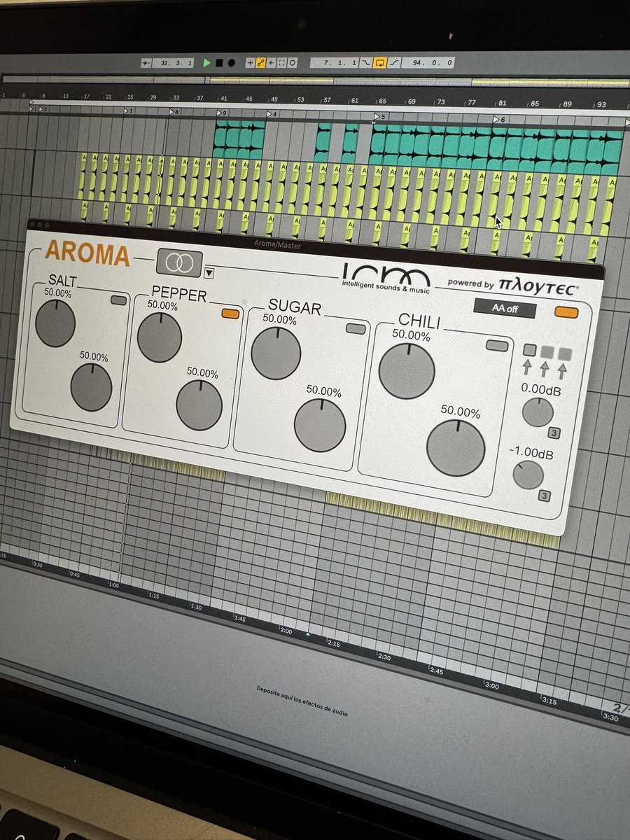Click bar 65 on the beat ruler

(383, 101)
